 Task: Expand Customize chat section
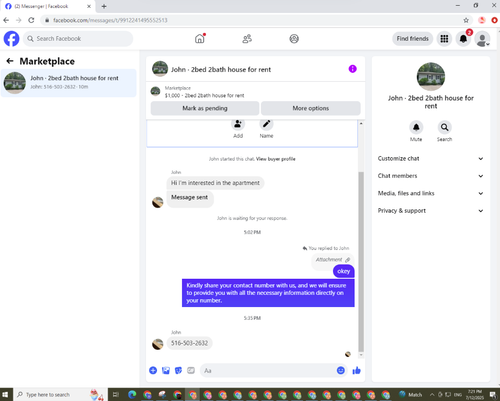430,159
